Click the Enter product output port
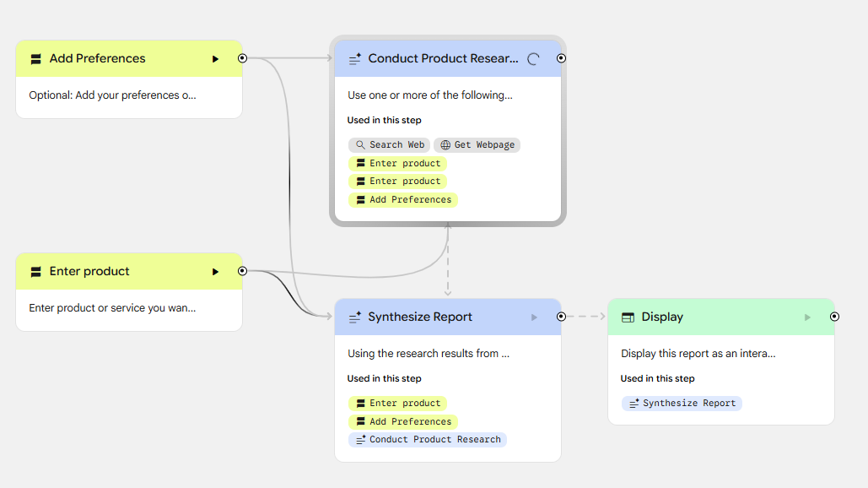Screen dimensions: 868x488 242,271
